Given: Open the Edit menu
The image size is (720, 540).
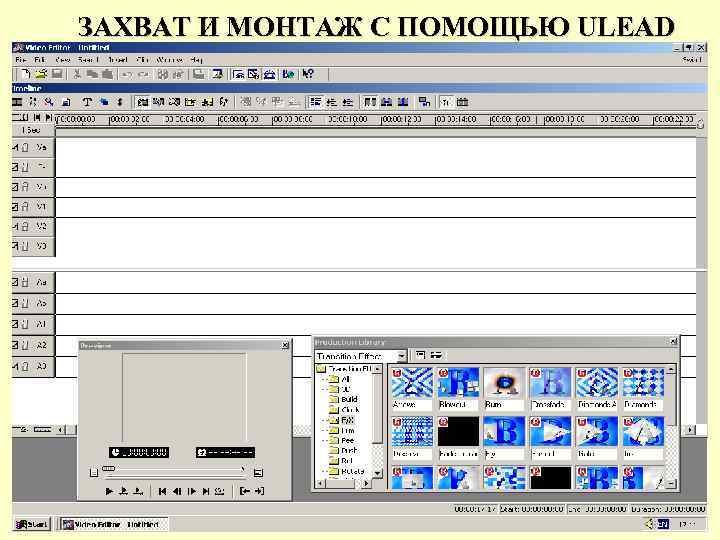Looking at the screenshot, I should point(40,60).
